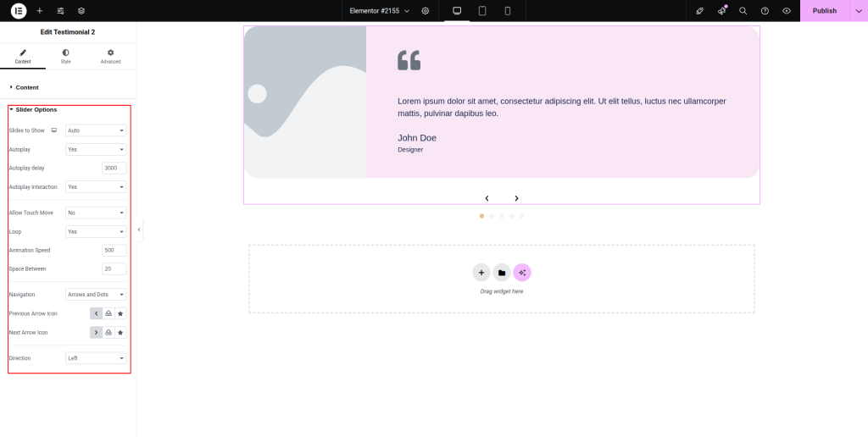Click the rocket icon in top bar
This screenshot has width=868, height=437.
tap(699, 10)
